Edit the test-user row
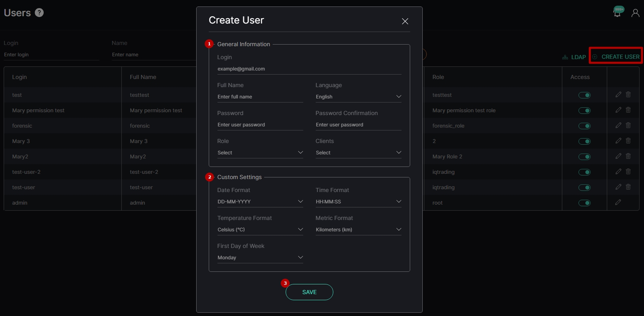The width and height of the screenshot is (644, 316). click(618, 187)
